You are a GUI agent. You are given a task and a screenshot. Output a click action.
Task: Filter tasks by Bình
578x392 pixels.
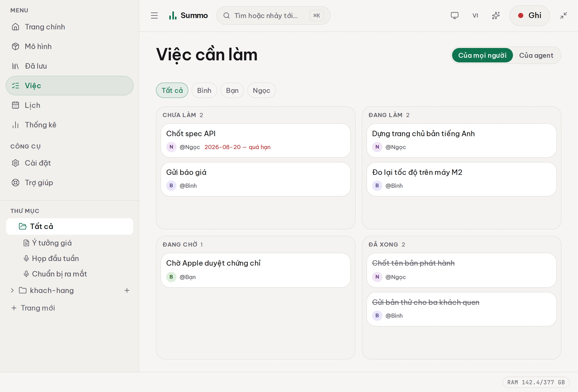(204, 90)
